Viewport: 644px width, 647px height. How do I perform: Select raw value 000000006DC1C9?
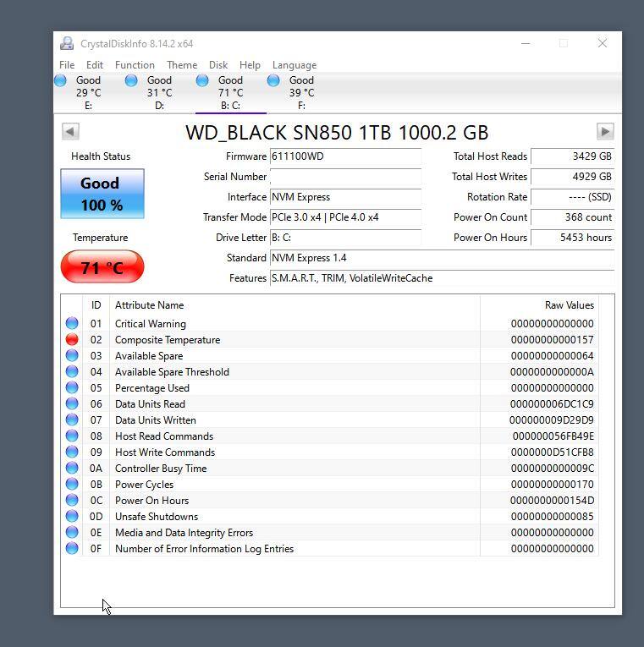[x=552, y=404]
